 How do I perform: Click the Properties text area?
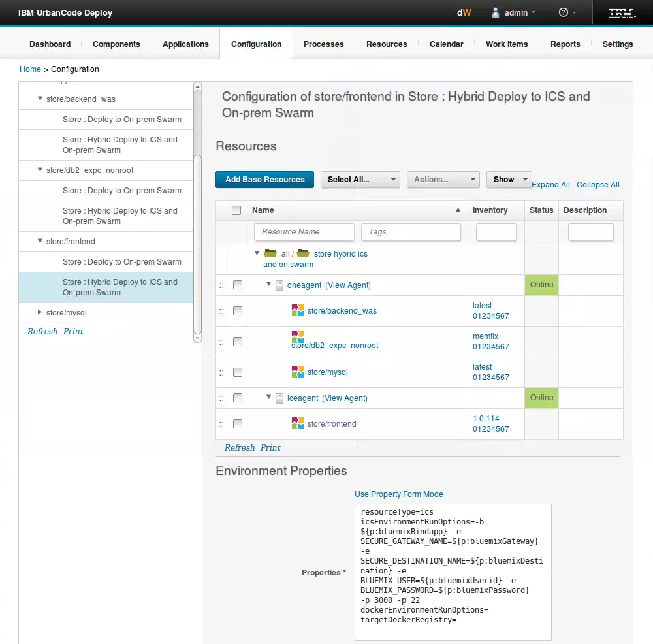pyautogui.click(x=453, y=572)
